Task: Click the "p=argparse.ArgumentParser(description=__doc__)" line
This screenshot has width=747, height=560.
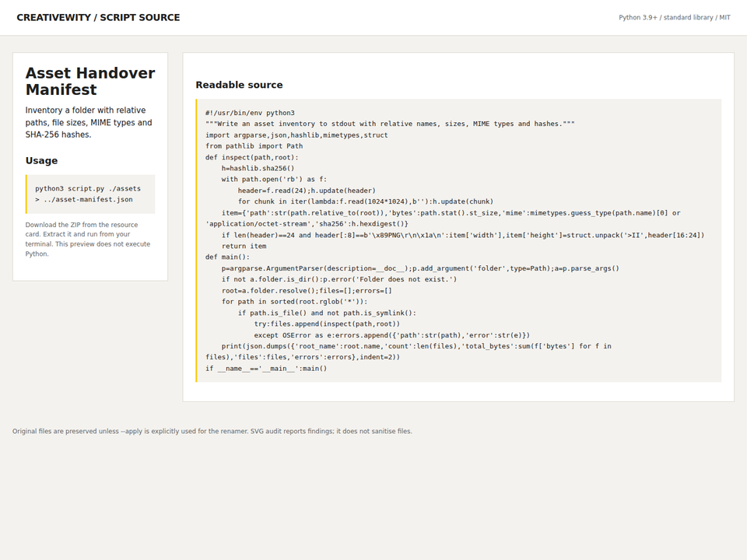Action: coord(420,268)
